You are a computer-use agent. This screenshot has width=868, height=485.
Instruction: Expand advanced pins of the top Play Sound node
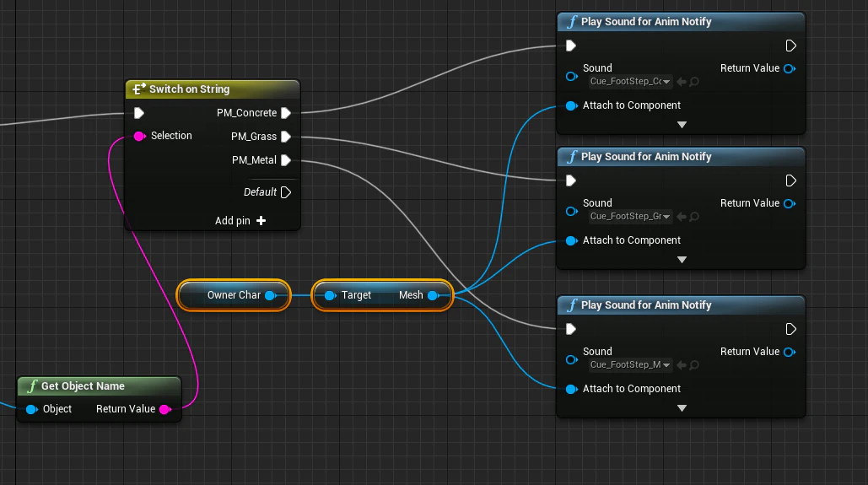pyautogui.click(x=682, y=125)
